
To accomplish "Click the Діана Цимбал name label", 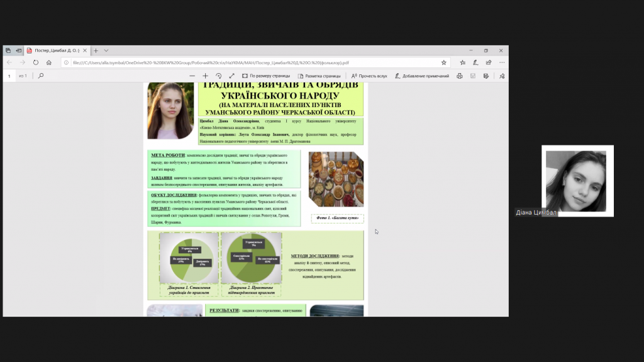I will pos(536,212).
